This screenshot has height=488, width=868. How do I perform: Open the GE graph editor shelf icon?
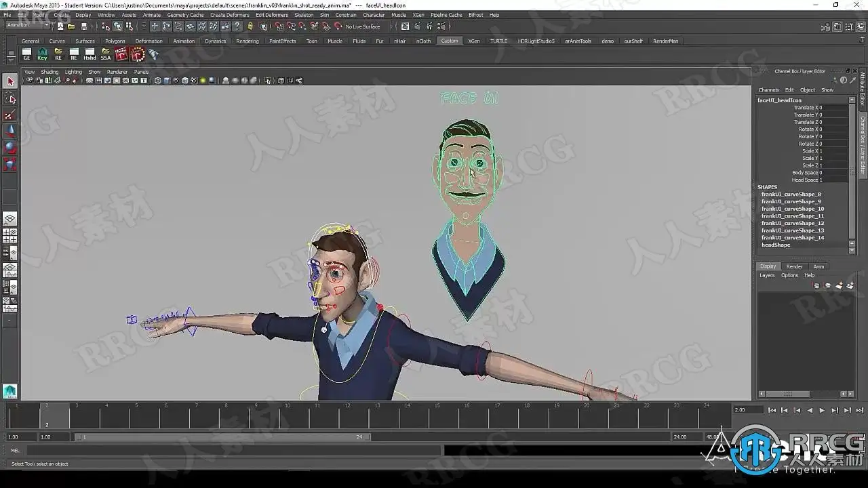[x=26, y=54]
